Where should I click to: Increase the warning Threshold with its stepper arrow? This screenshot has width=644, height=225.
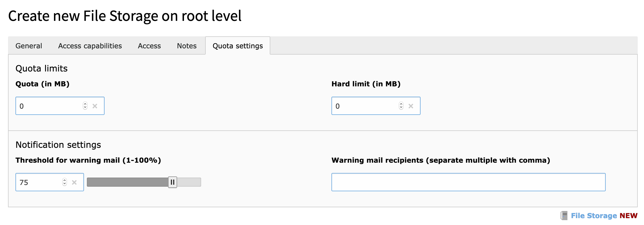[x=65, y=180]
